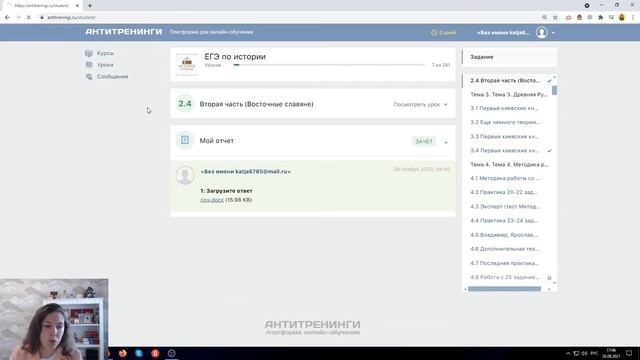The height and width of the screenshot is (360, 640).
Task: Open lesson 3.4 in the task list
Action: pos(504,151)
